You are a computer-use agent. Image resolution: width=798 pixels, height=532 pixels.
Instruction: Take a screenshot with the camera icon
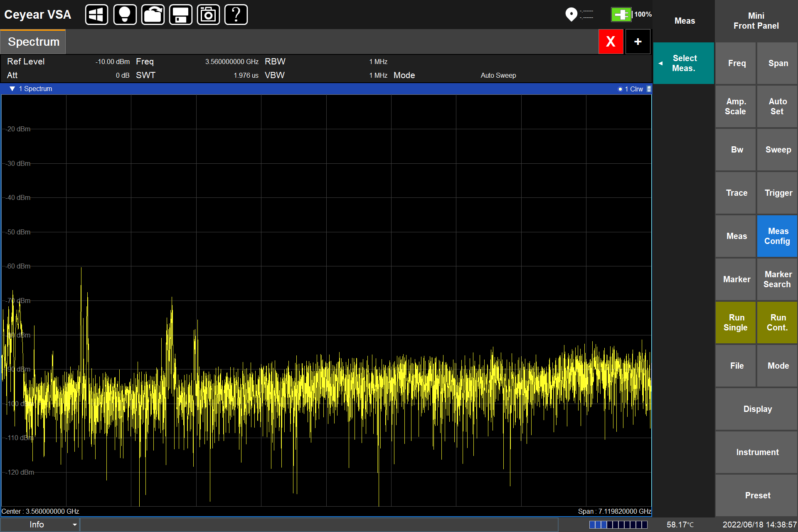click(208, 15)
